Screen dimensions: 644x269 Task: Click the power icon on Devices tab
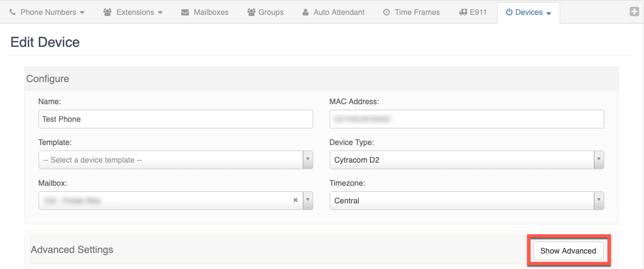[509, 12]
